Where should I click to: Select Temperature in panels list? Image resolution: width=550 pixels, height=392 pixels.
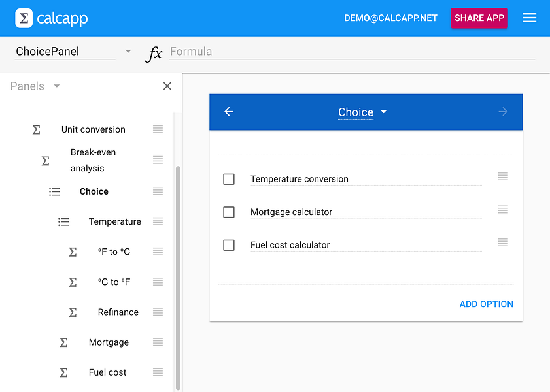click(x=114, y=221)
